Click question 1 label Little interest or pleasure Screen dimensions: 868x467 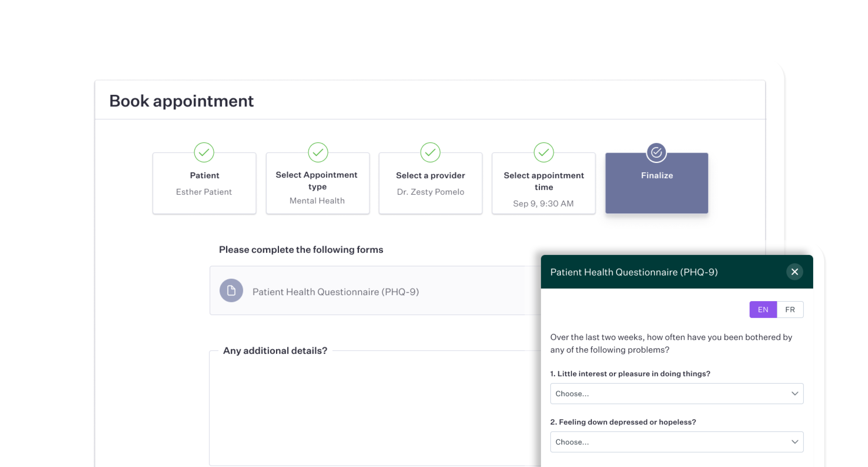pyautogui.click(x=630, y=373)
